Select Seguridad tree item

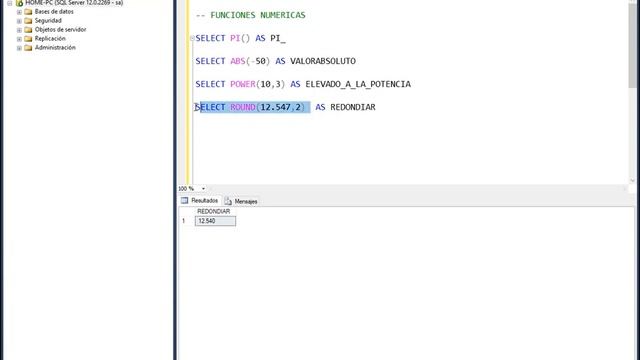(x=48, y=21)
